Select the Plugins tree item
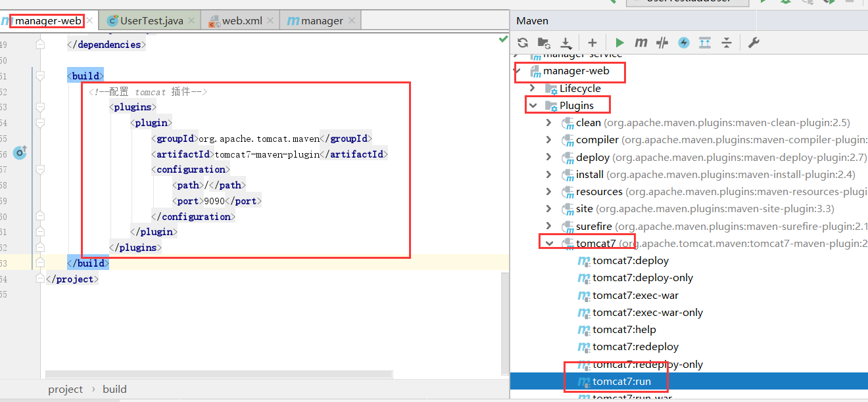Screen dimensions: 868x402 tap(577, 105)
